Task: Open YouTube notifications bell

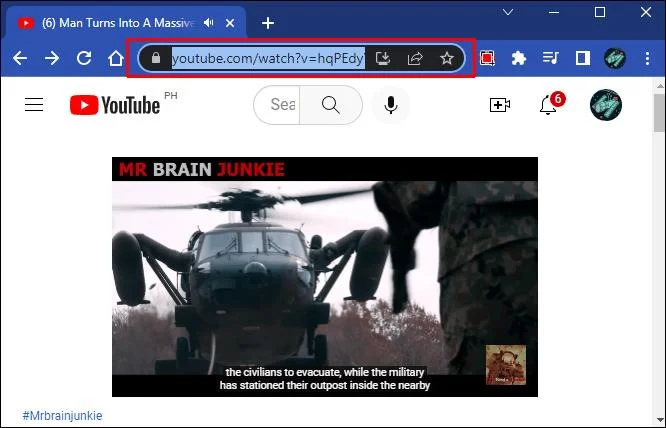Action: click(548, 105)
